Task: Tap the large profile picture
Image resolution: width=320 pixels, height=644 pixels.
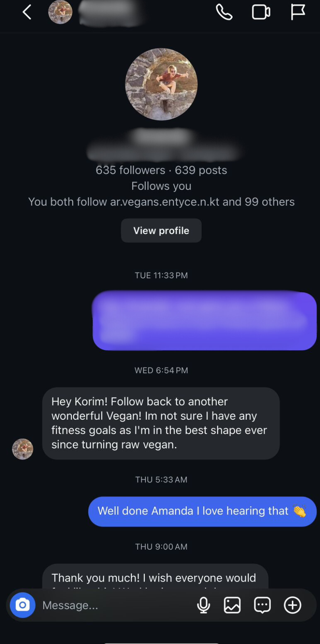Action: point(161,84)
